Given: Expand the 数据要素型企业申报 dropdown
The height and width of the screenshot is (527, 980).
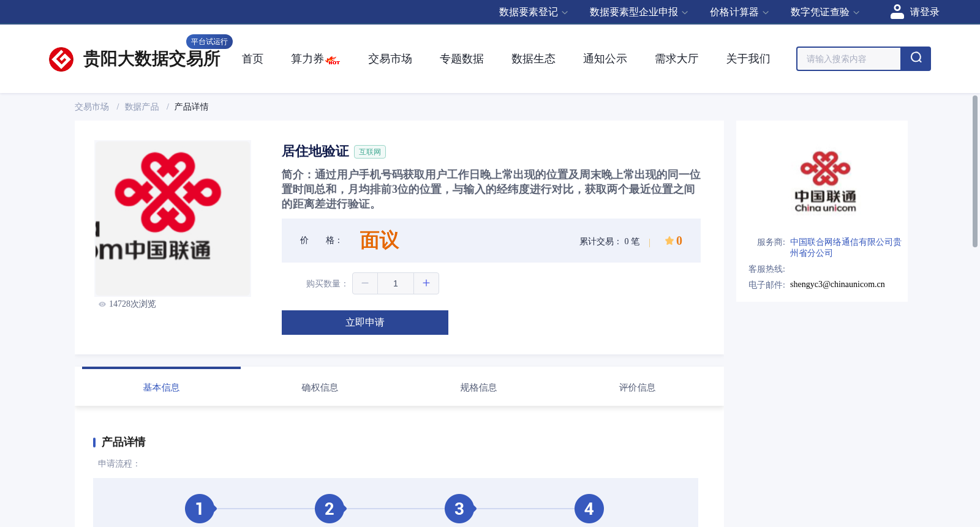Looking at the screenshot, I should pos(639,12).
